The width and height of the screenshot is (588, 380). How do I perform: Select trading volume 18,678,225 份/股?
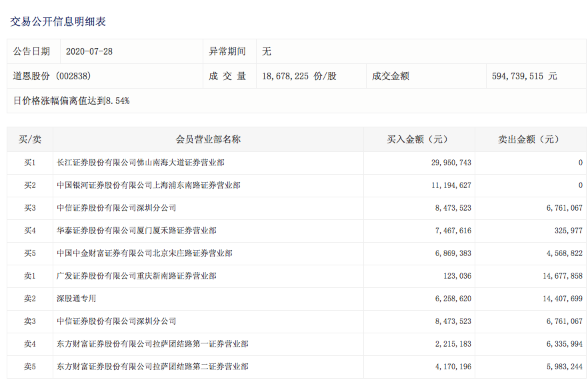(299, 76)
